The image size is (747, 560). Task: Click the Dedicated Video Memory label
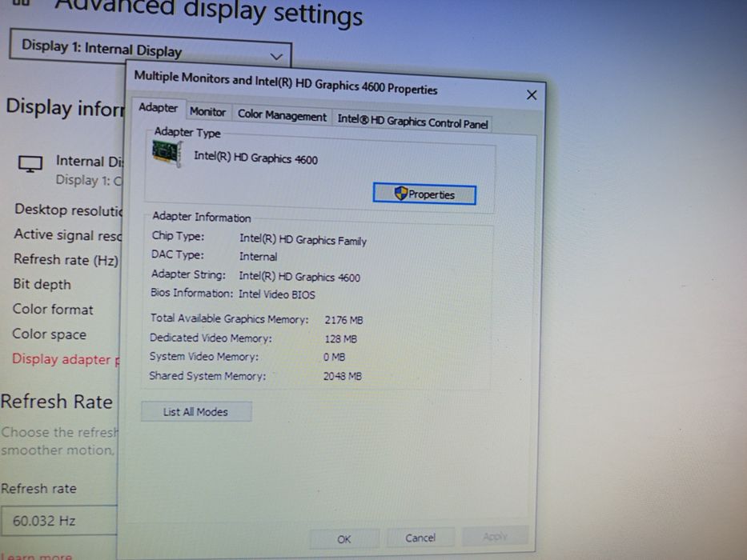[x=211, y=338]
